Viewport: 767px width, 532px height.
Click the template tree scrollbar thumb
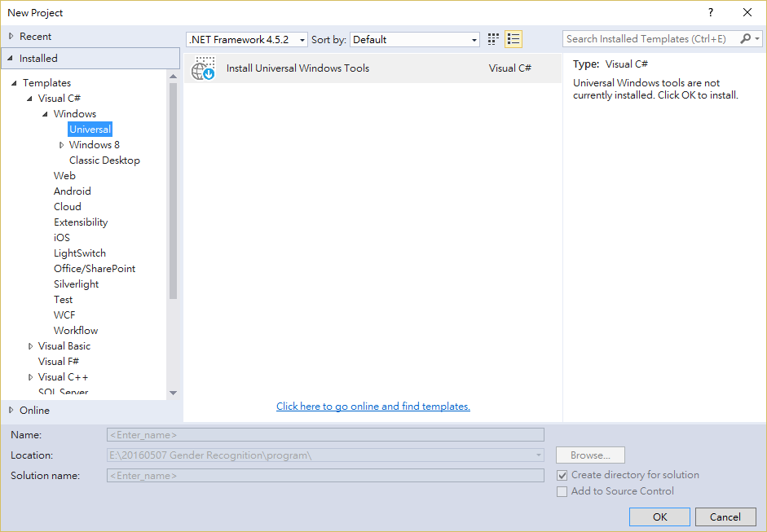click(173, 191)
